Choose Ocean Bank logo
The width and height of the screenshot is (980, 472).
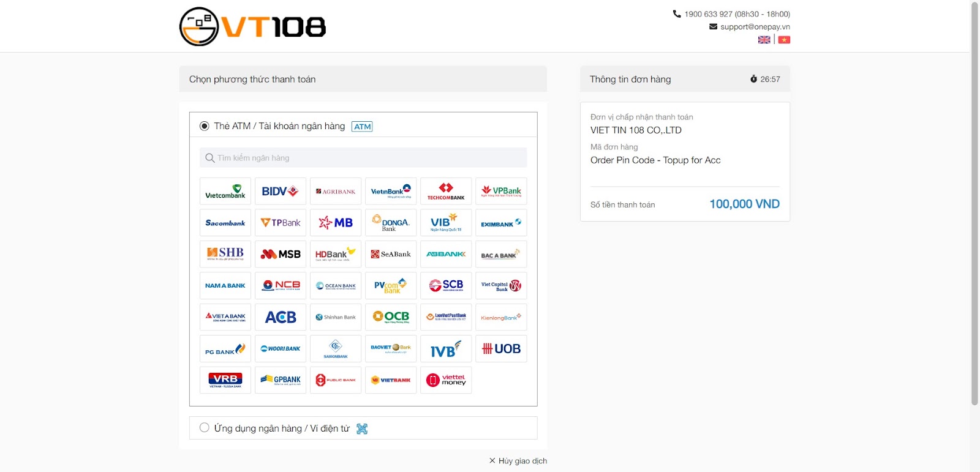pyautogui.click(x=336, y=286)
